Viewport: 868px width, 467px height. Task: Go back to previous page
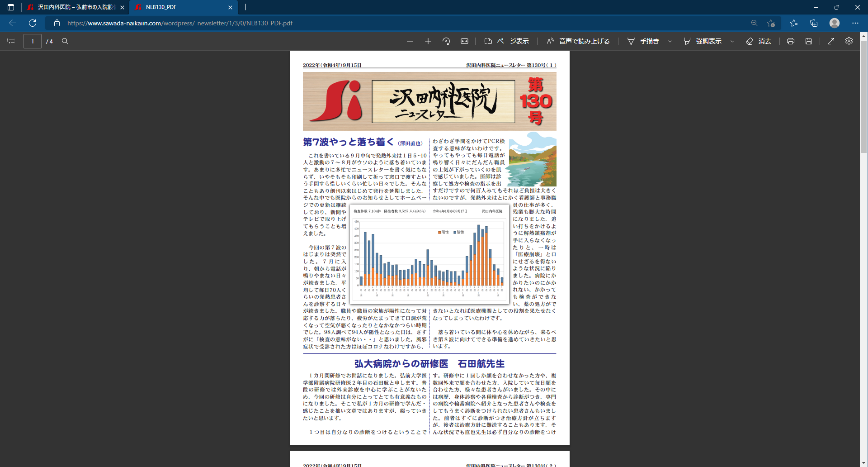tap(13, 23)
